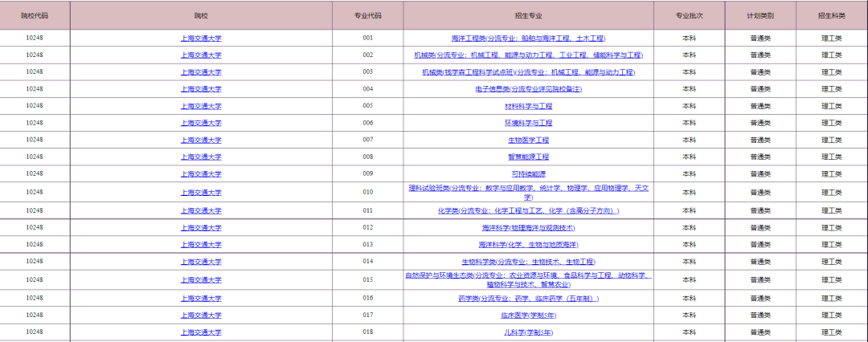Open the 药学类 major link
The image size is (868, 342).
click(528, 299)
